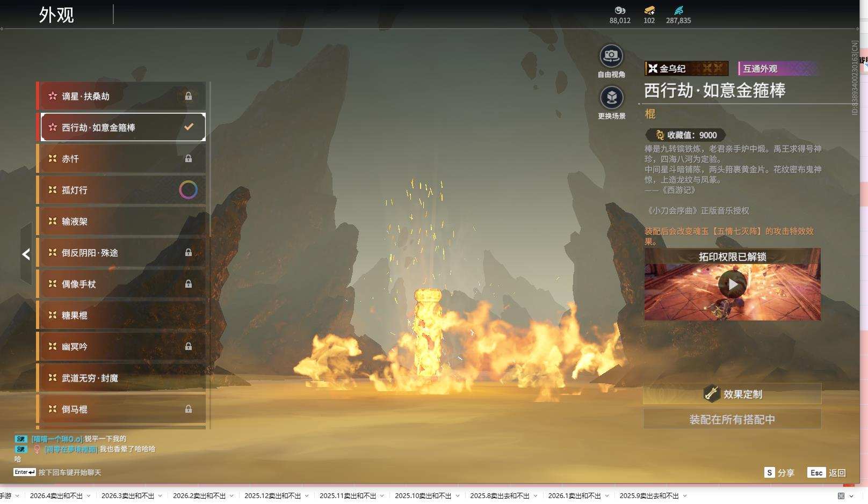Click the gold ticket currency icon
This screenshot has width=868, height=504.
point(649,10)
